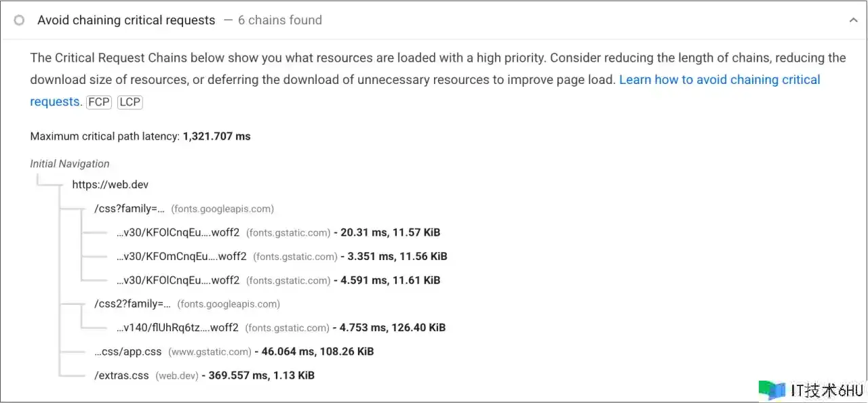868x403 pixels.
Task: Select the /css?family= request node
Action: point(130,209)
